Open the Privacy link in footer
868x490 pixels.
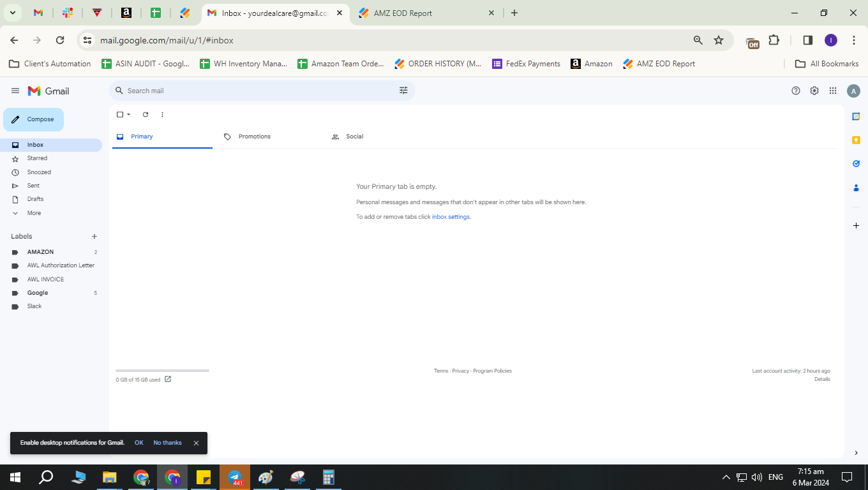(460, 371)
